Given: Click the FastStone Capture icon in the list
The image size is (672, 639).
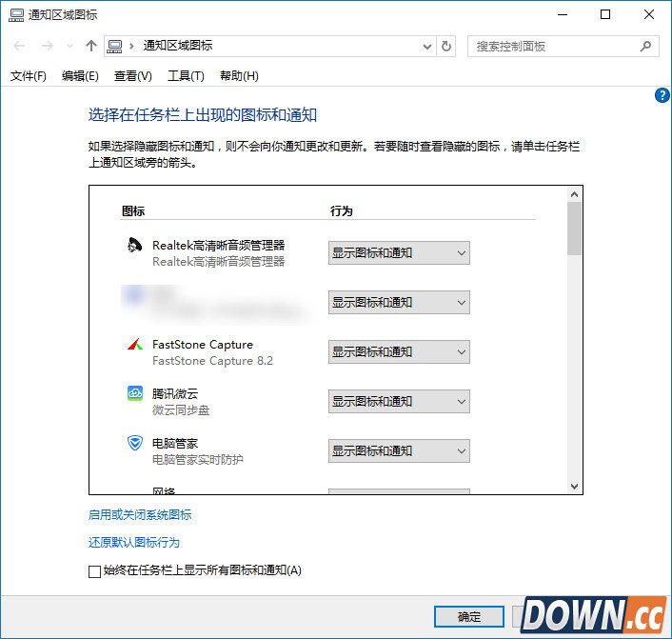Looking at the screenshot, I should tap(135, 345).
